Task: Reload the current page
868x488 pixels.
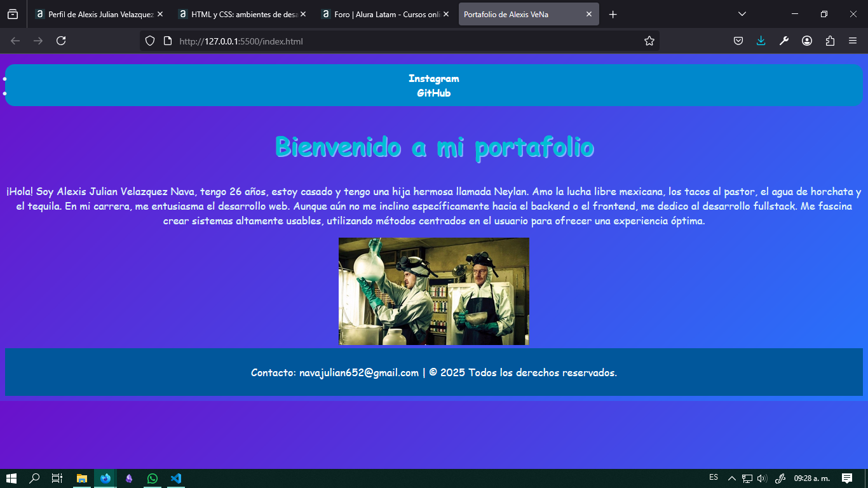Action: point(61,41)
